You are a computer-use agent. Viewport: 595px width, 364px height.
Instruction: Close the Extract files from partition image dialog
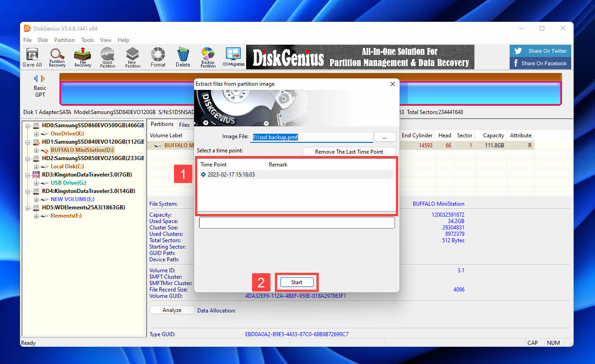coord(393,84)
